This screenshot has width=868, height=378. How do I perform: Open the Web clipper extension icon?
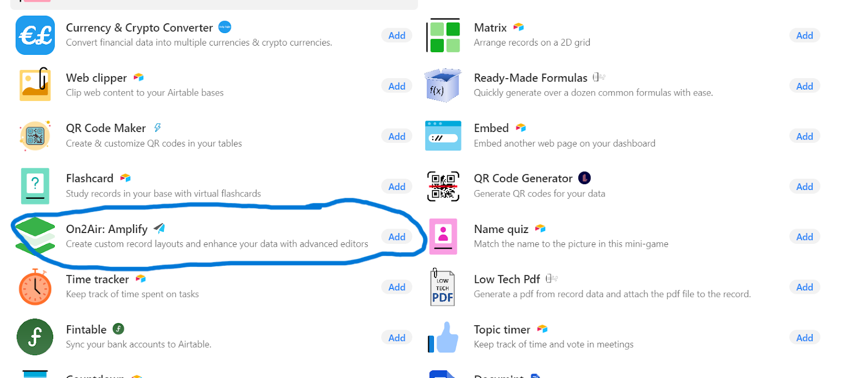[35, 85]
